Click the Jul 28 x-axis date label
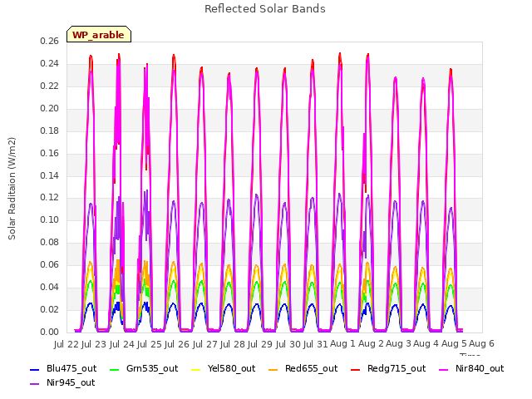This screenshot has width=532, height=399. click(233, 344)
